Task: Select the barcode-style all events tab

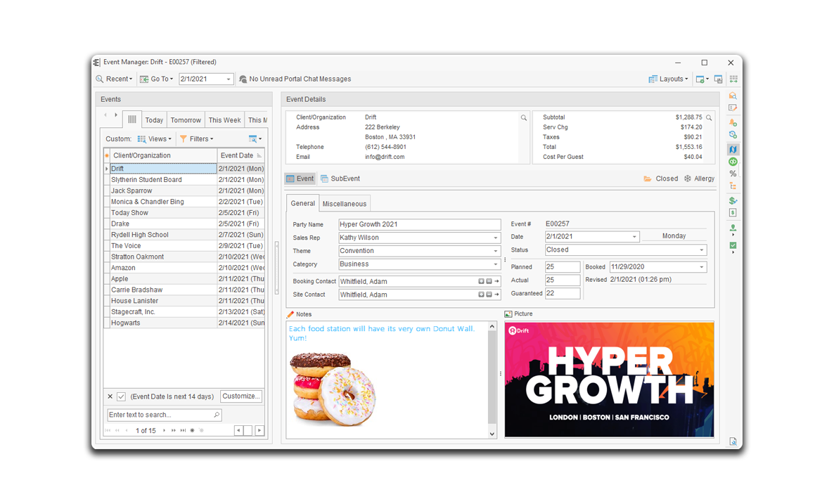Action: [x=132, y=119]
